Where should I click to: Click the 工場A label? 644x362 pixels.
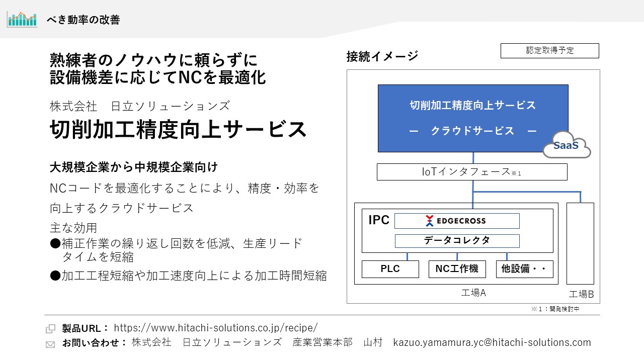(x=473, y=293)
